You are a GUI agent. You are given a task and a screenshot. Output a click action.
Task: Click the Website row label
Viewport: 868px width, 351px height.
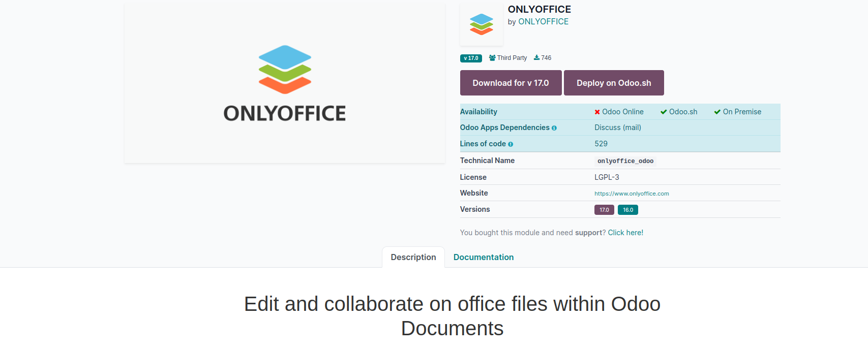pyautogui.click(x=474, y=193)
